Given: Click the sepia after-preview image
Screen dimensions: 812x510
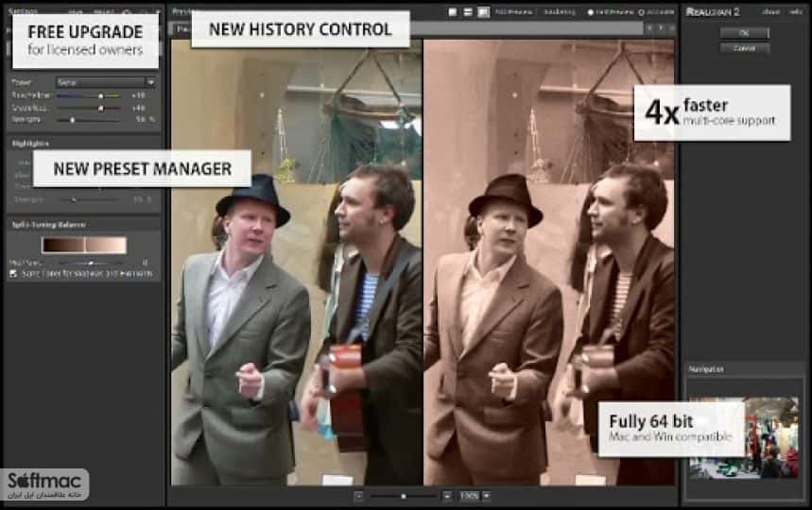Looking at the screenshot, I should point(549,263).
